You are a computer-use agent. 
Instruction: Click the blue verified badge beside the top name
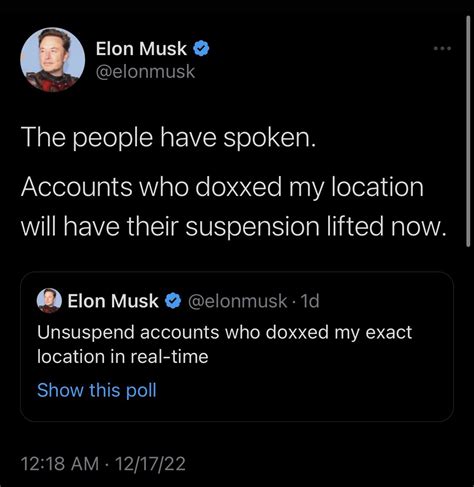(201, 49)
